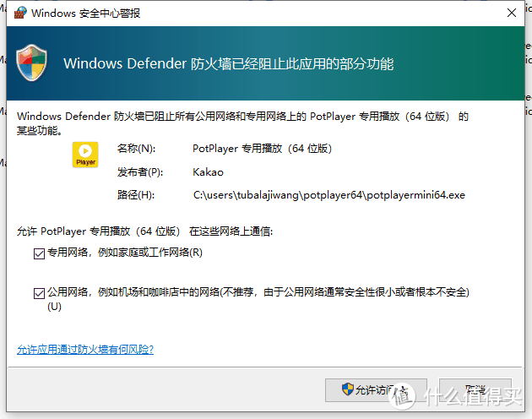Click the UAC shield on 允许访问 button
This screenshot has height=419, width=532.
point(347,390)
